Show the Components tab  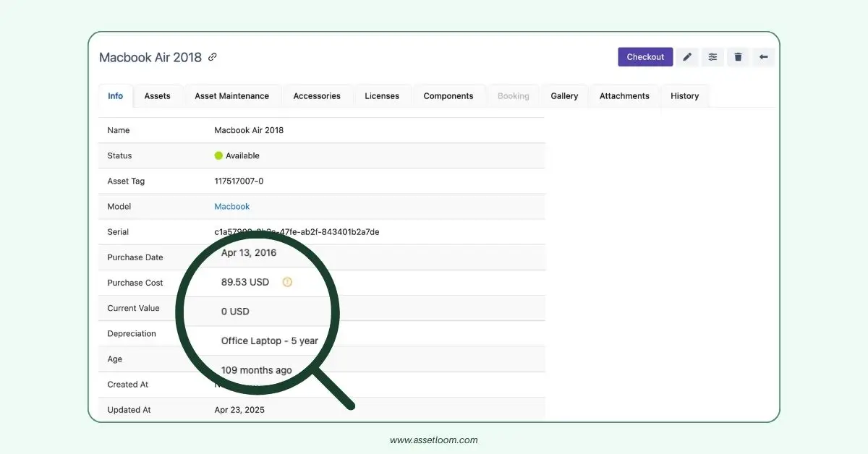point(448,96)
